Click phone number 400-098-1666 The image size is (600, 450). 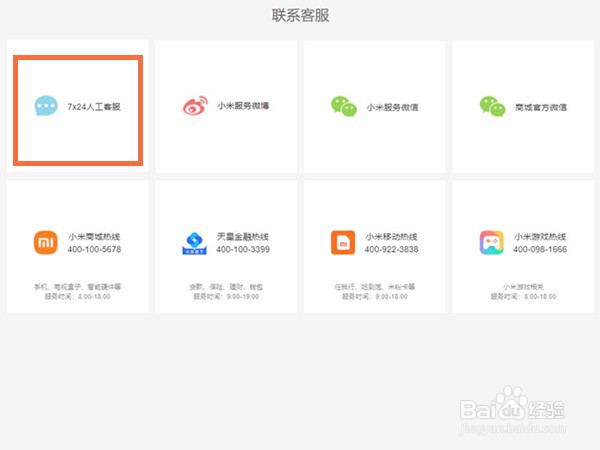pos(540,249)
